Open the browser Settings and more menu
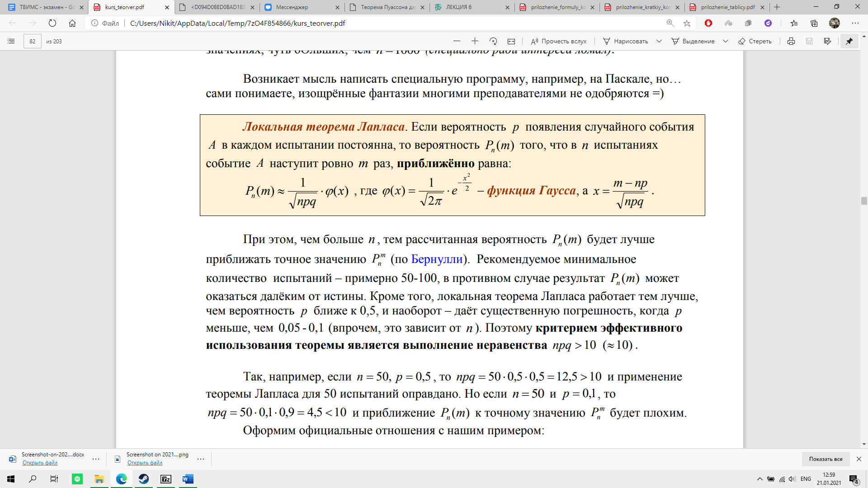868x488 pixels. pos(855,23)
